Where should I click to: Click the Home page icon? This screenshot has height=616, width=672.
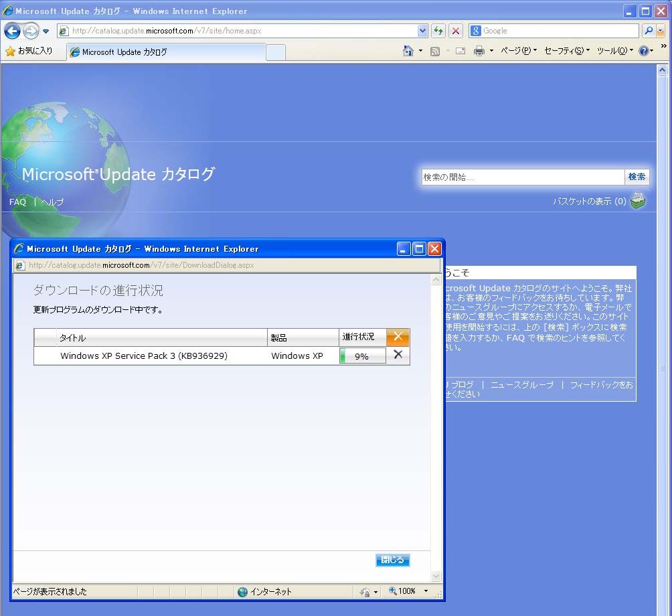[x=408, y=51]
